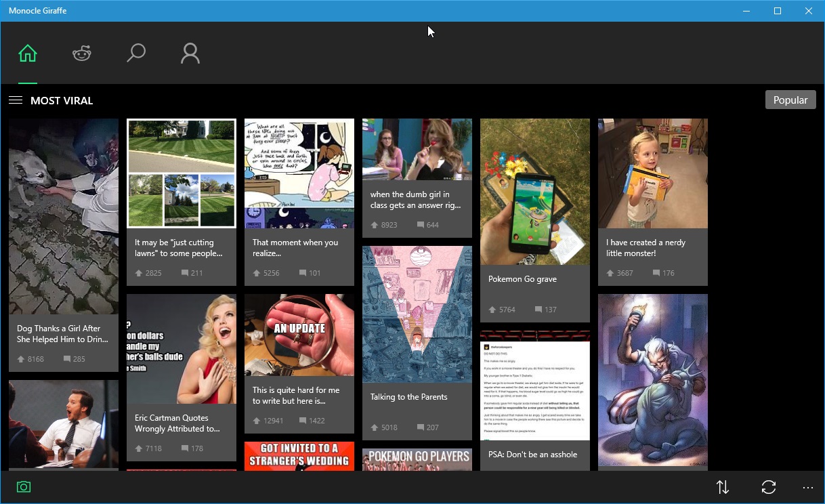
Task: Open the Reddit tab icon
Action: [x=82, y=54]
